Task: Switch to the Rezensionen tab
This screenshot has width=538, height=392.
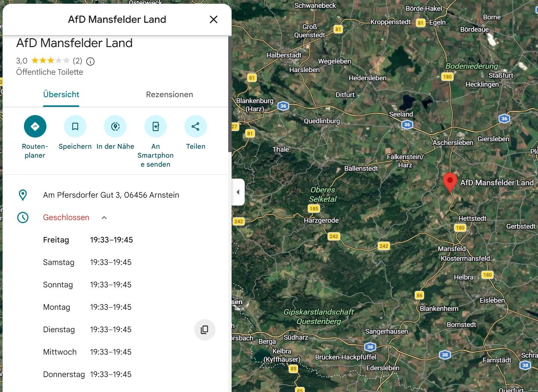Action: (169, 95)
